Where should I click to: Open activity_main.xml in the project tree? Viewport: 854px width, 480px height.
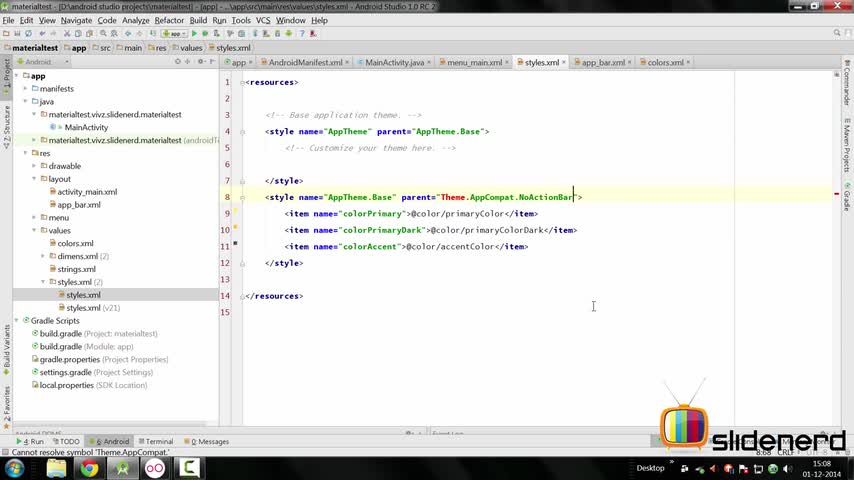(87, 192)
